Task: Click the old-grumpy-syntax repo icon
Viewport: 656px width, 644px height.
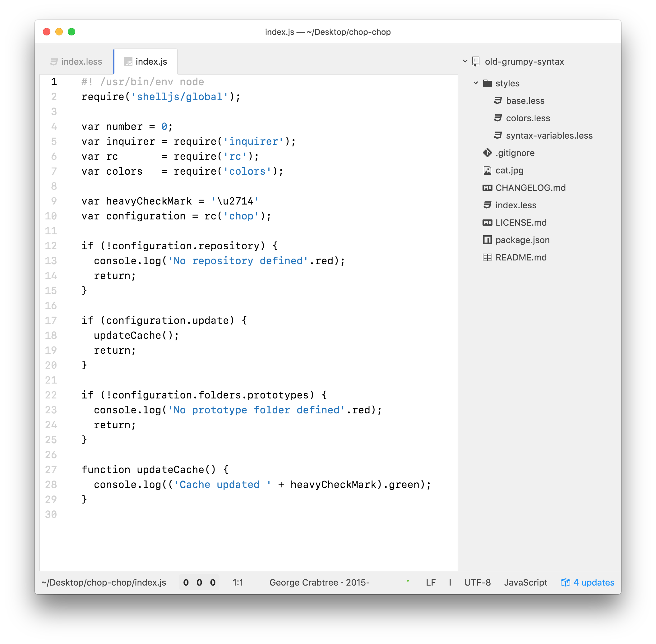Action: pyautogui.click(x=476, y=61)
